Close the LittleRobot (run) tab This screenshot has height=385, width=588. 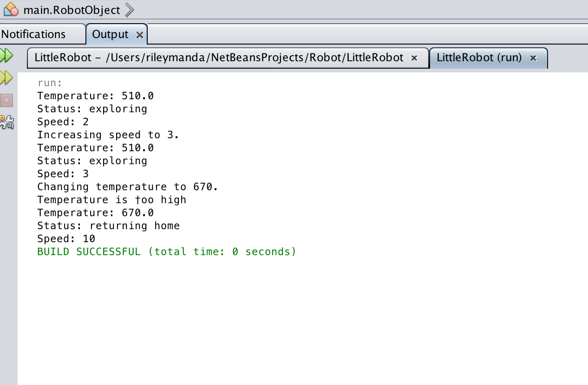(x=533, y=58)
